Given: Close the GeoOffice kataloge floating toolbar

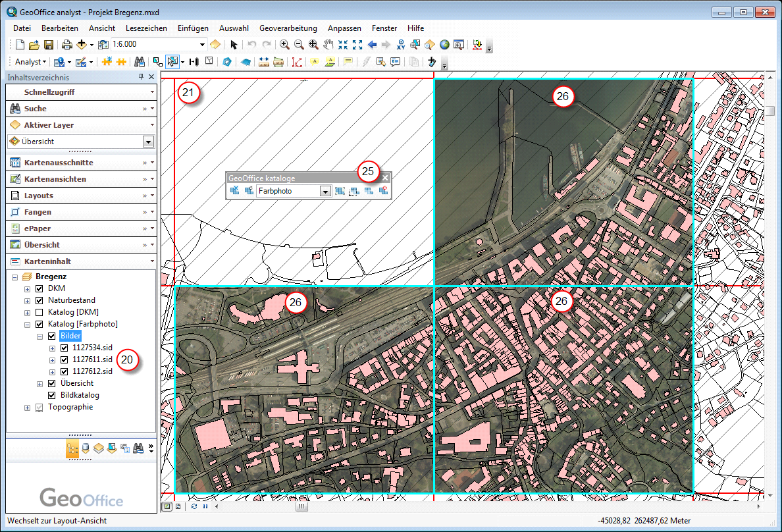Looking at the screenshot, I should click(386, 178).
